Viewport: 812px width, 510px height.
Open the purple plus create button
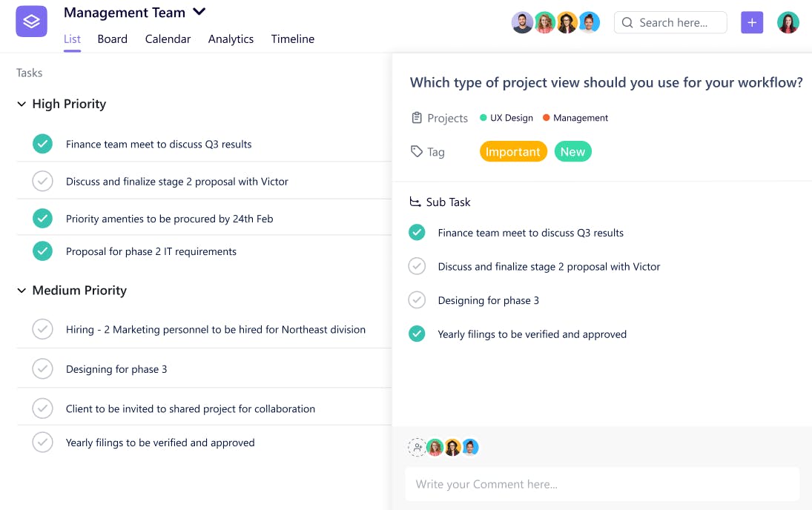pos(752,23)
